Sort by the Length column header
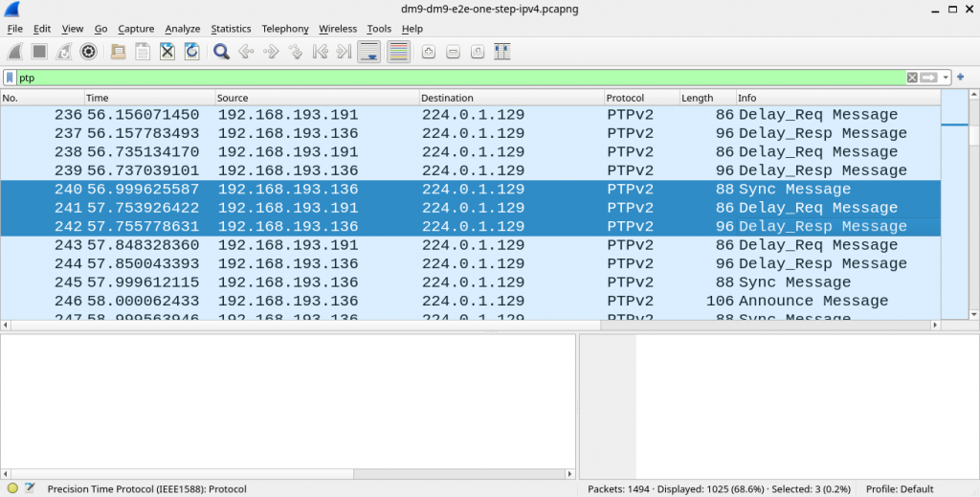 (x=707, y=98)
